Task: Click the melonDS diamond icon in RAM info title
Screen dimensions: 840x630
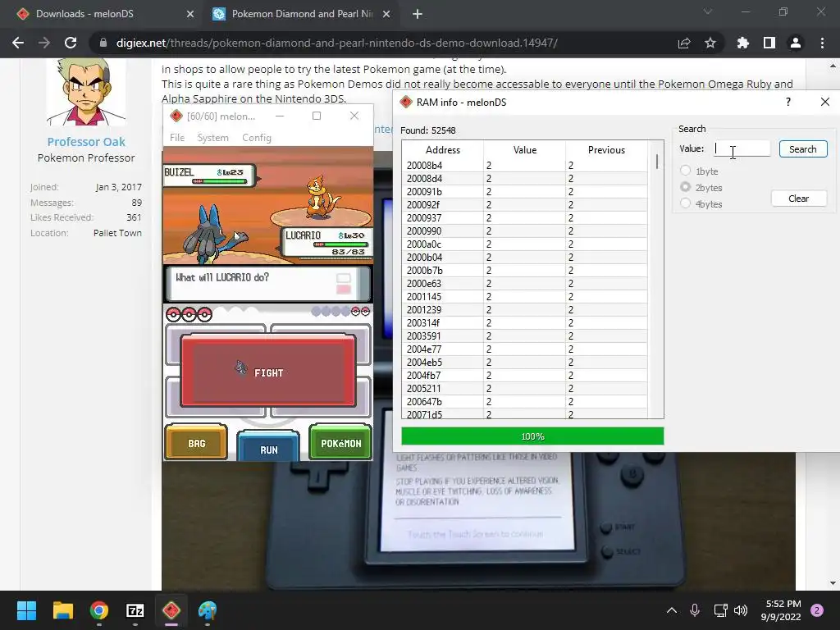Action: (x=406, y=102)
